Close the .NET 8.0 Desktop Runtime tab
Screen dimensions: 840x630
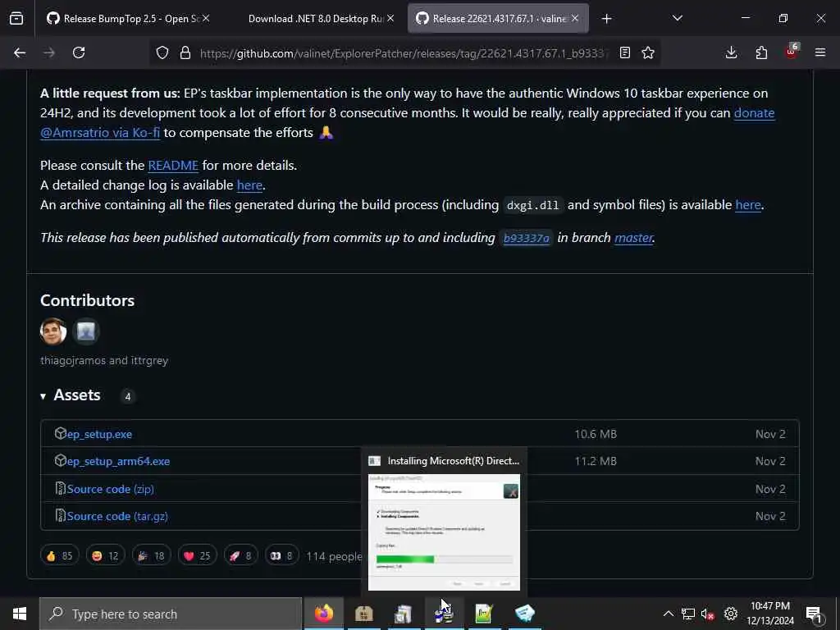click(390, 18)
